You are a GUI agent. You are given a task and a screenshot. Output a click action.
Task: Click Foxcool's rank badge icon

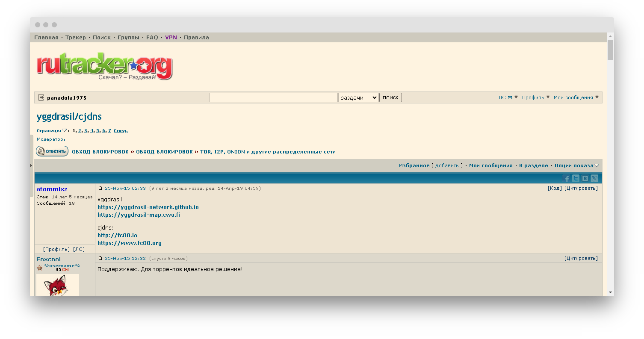coord(40,268)
